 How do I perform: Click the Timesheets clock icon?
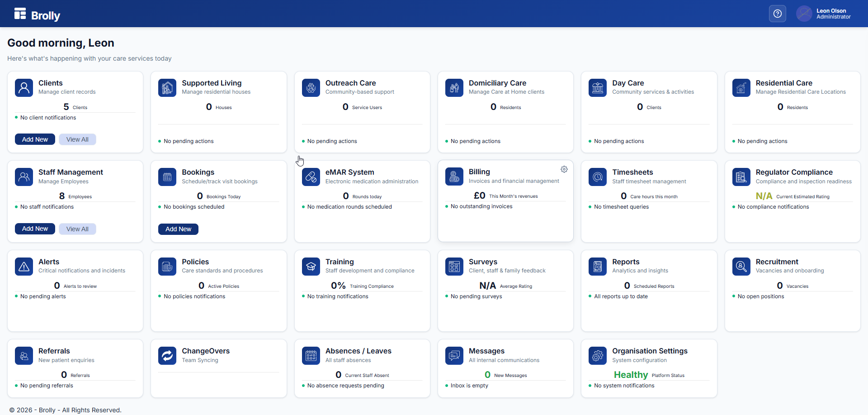(x=598, y=177)
